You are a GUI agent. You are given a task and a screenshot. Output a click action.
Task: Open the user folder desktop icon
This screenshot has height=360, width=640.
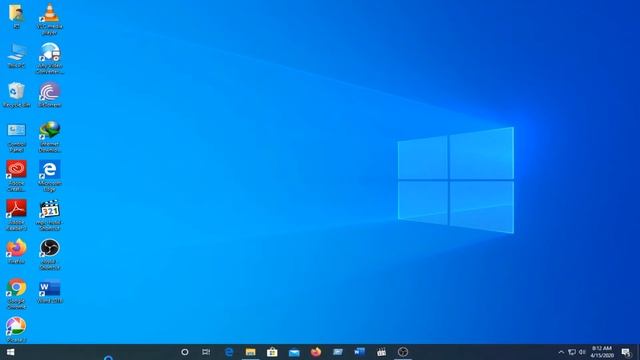[16, 16]
